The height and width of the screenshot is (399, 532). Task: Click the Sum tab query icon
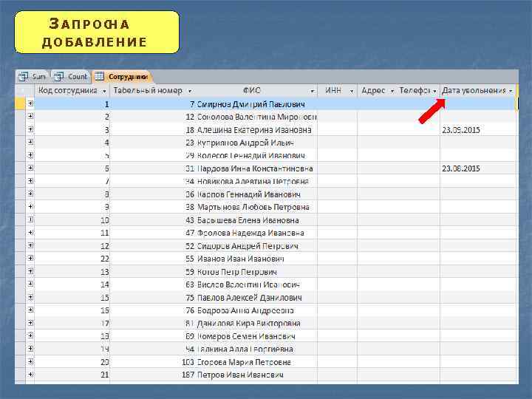pos(24,77)
